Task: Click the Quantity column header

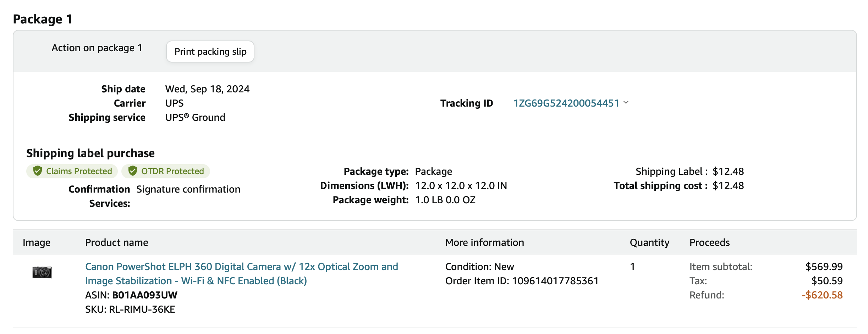Action: tap(649, 243)
